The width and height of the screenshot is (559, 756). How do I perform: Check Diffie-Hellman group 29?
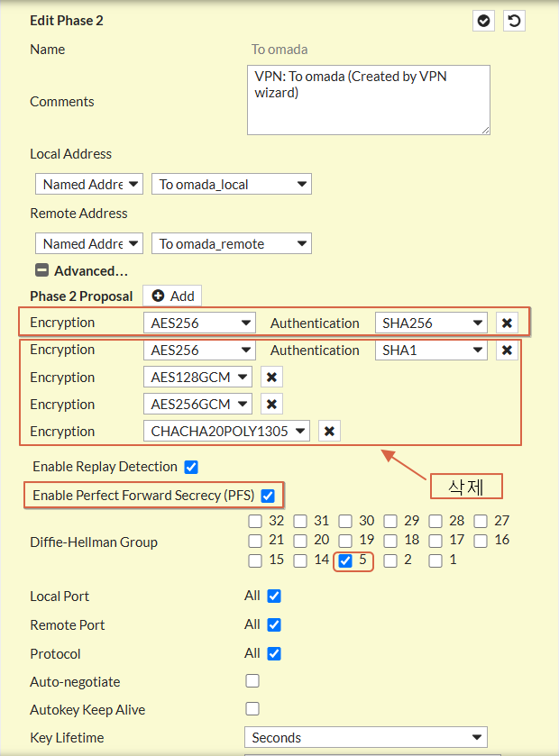[x=390, y=521]
